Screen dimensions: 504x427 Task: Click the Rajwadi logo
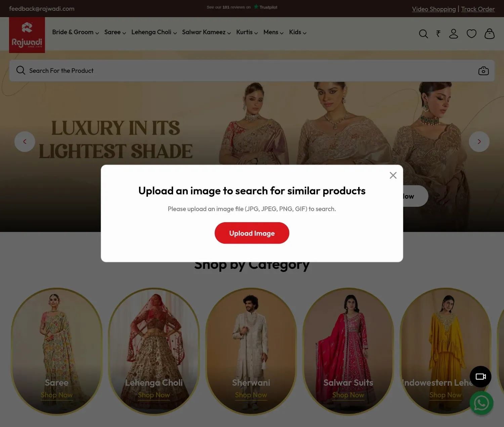27,35
